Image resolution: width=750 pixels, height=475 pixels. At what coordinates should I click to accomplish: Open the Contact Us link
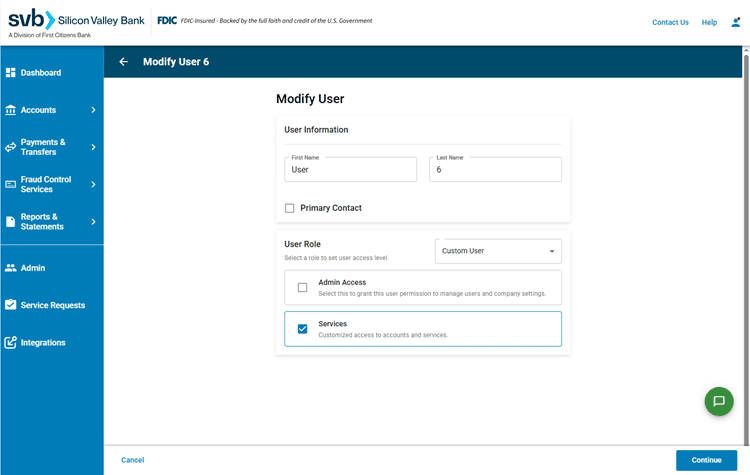click(670, 22)
